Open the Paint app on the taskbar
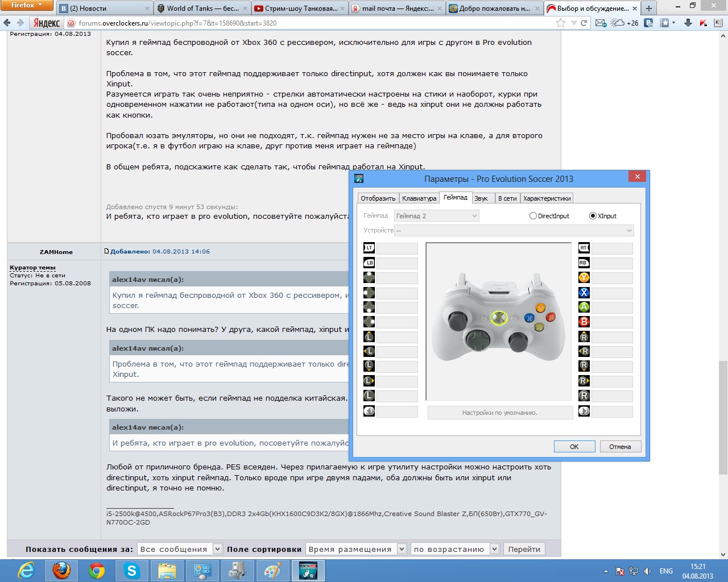This screenshot has width=728, height=582. [x=273, y=570]
